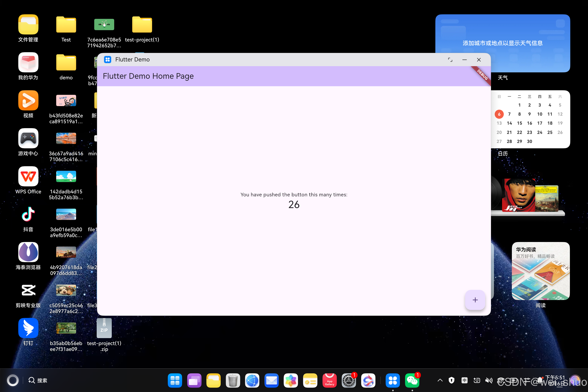The image size is (588, 392).
Task: Open the yellow file manager in dock
Action: [x=214, y=380]
